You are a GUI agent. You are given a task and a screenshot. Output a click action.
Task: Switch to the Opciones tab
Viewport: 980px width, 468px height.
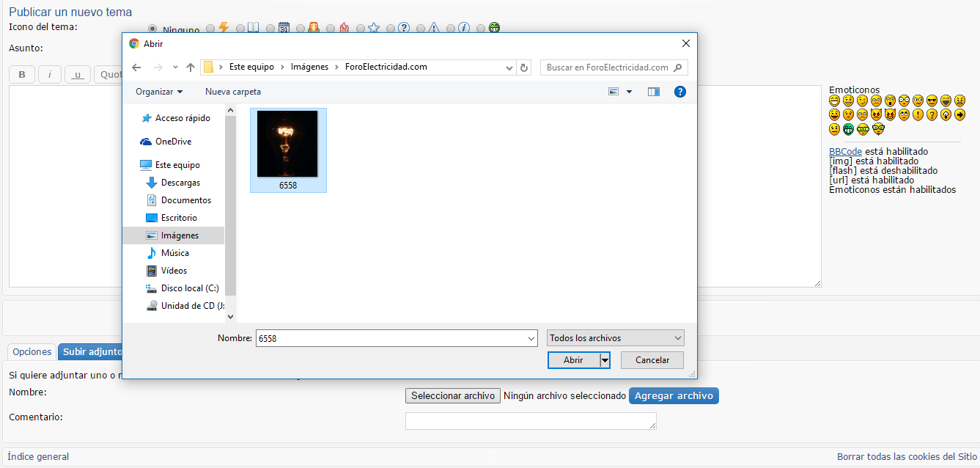click(32, 352)
